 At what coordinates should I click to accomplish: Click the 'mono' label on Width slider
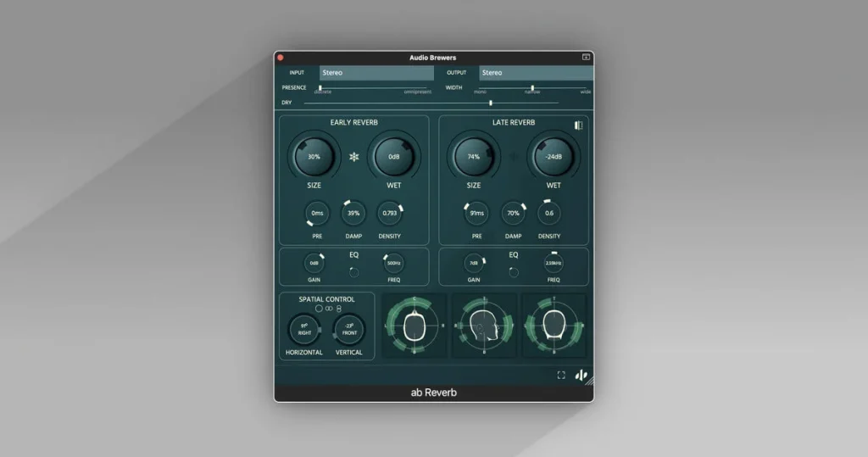[x=480, y=92]
